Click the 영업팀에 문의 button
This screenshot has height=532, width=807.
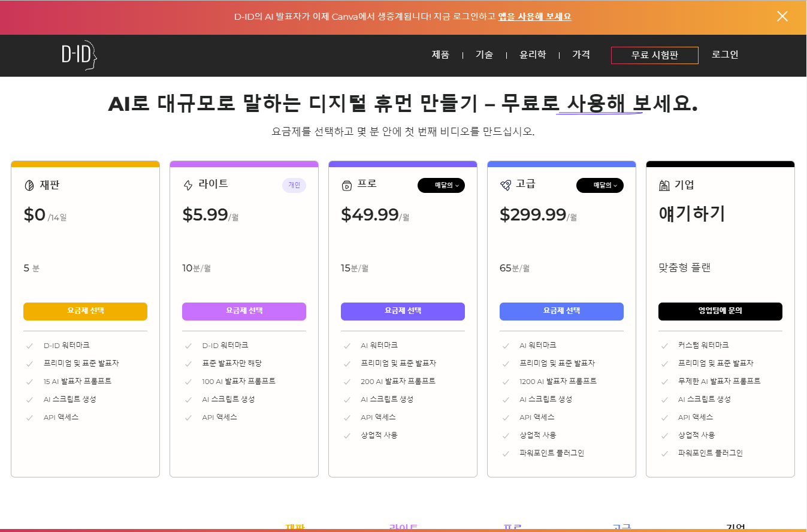[x=720, y=311]
